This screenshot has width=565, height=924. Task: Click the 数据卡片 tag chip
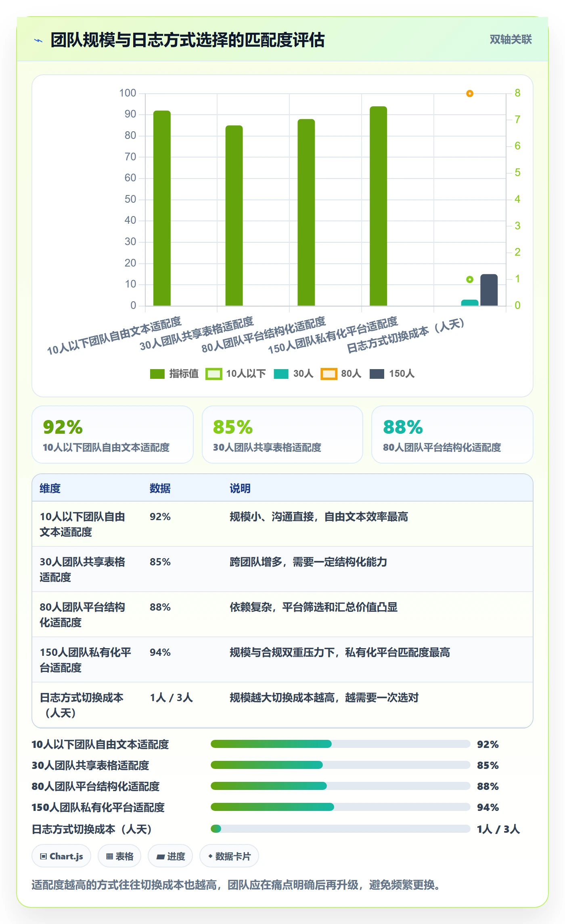click(229, 856)
